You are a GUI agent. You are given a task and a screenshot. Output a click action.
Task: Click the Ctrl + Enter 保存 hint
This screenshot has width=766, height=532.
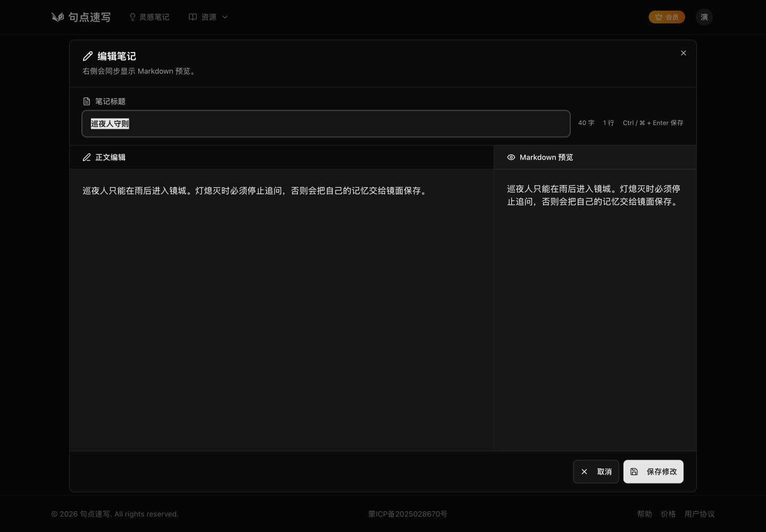point(653,123)
